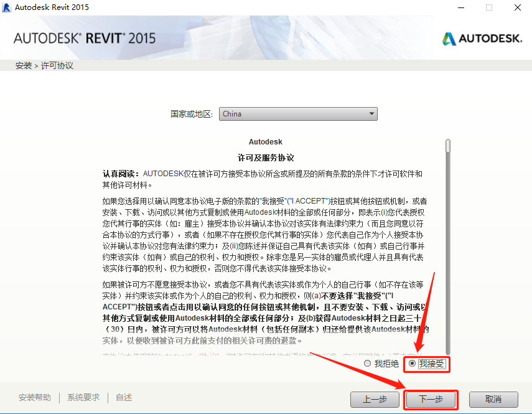Click the 安装 breadcrumb text
Image resolution: width=532 pixels, height=414 pixels.
[24, 65]
